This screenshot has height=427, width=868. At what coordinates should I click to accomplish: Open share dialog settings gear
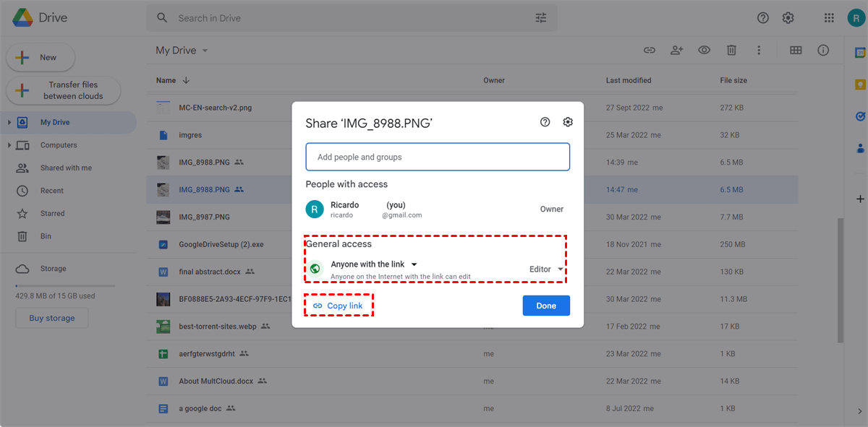pyautogui.click(x=568, y=122)
